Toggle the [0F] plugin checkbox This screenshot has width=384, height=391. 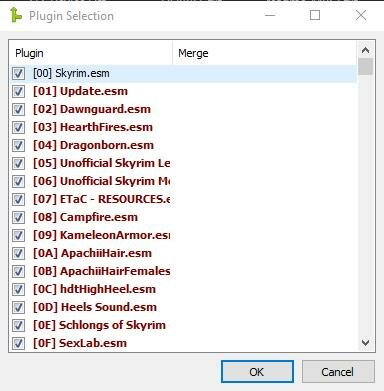click(x=18, y=343)
